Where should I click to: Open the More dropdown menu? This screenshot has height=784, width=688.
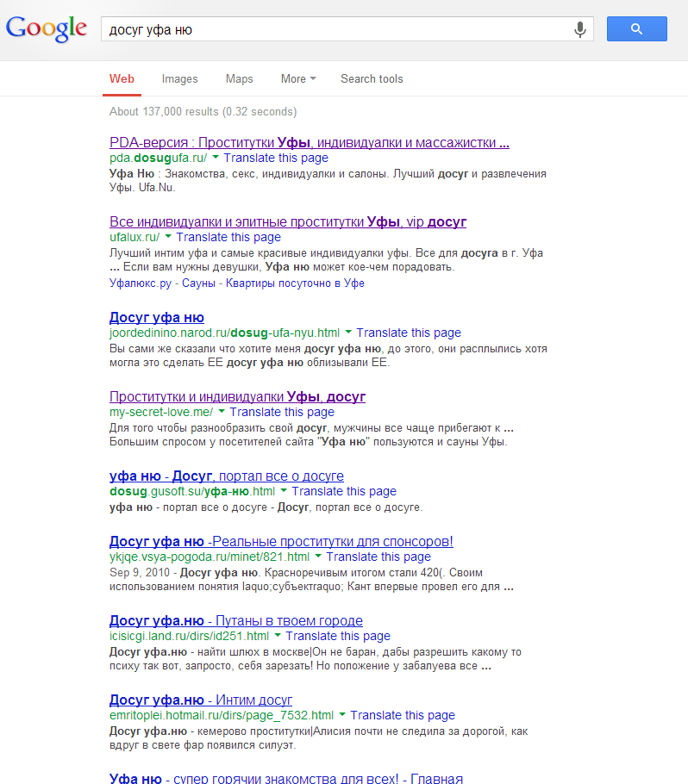[298, 79]
